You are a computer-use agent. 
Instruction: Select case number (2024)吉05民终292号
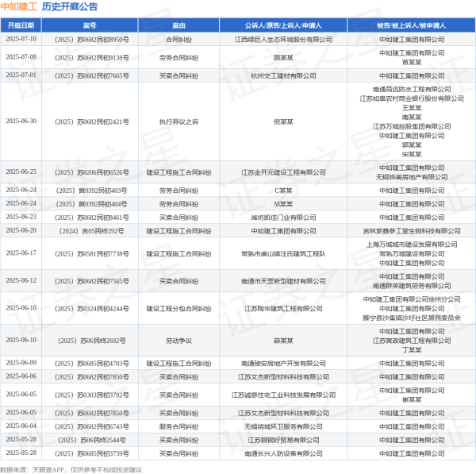coord(92,231)
